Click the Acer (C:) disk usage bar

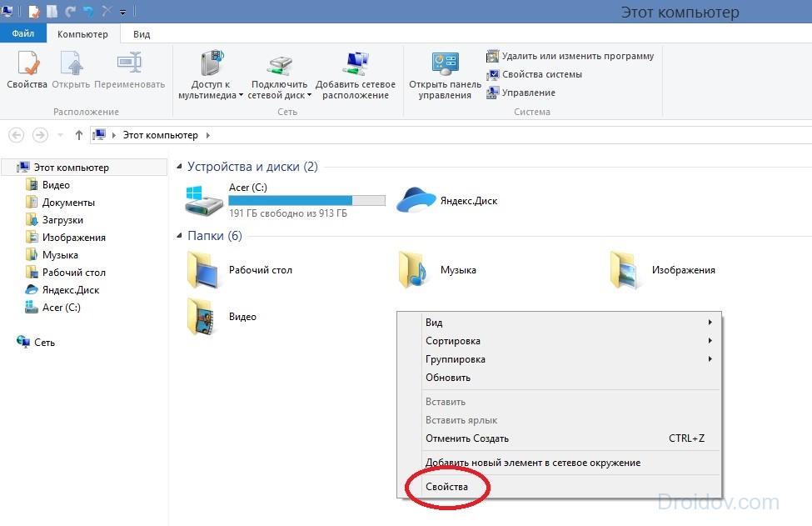click(x=307, y=201)
